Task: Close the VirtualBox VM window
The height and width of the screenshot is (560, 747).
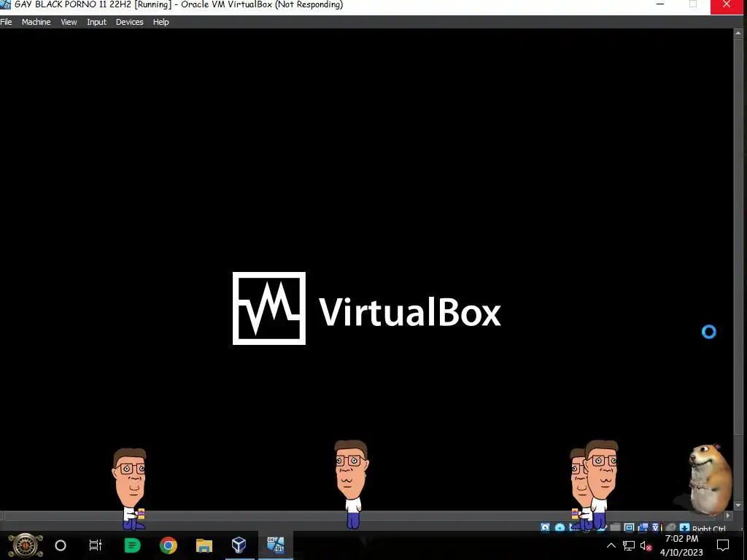Action: (727, 6)
